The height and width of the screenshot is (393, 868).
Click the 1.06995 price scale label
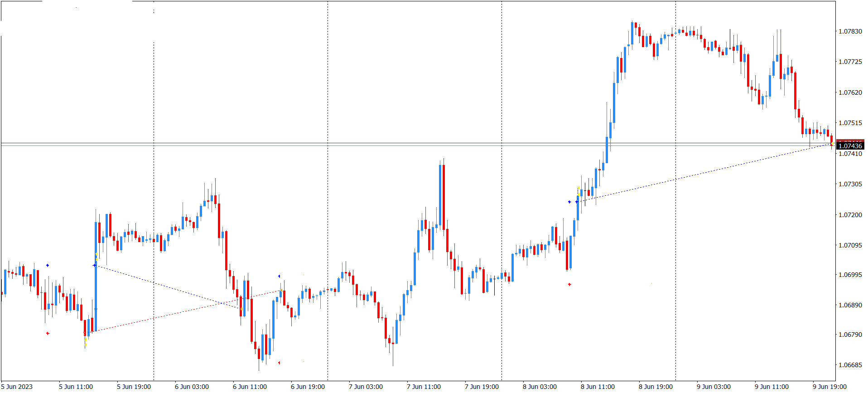(850, 275)
